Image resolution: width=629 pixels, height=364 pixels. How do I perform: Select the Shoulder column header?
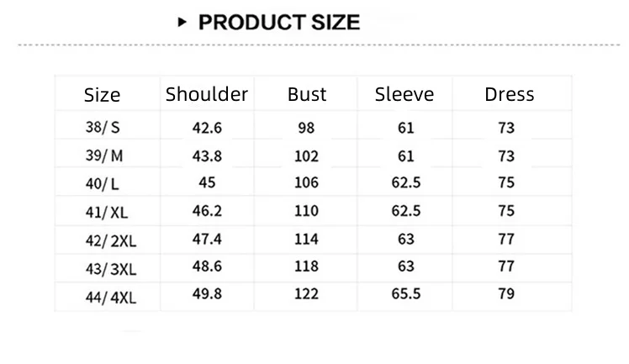pos(207,94)
